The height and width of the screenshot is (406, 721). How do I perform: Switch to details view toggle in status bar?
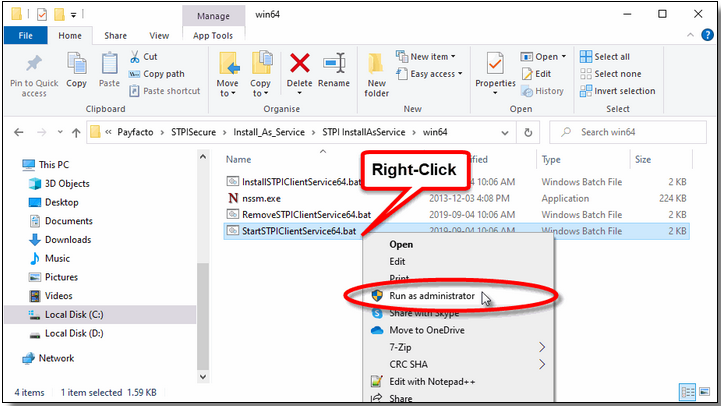pyautogui.click(x=688, y=392)
